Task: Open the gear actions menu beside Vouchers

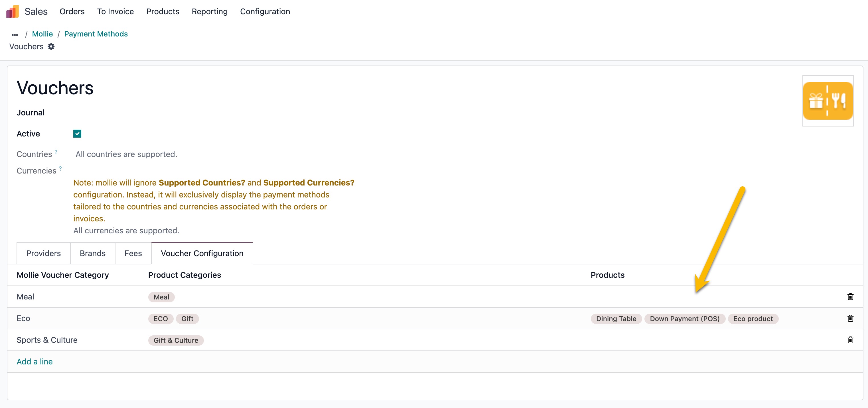Action: [51, 46]
